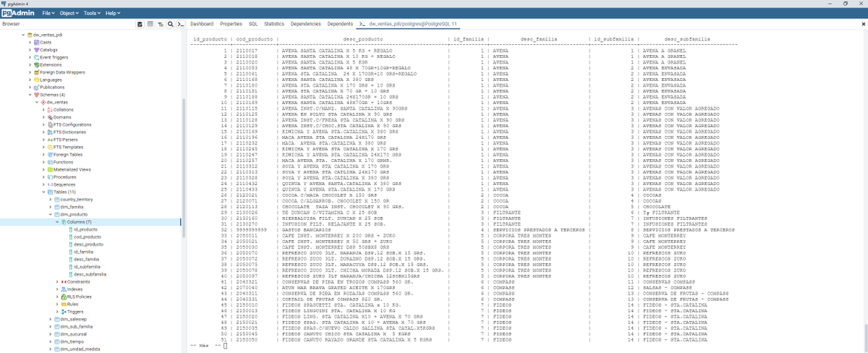Switch to the Properties tab
The image size is (868, 353).
(231, 24)
